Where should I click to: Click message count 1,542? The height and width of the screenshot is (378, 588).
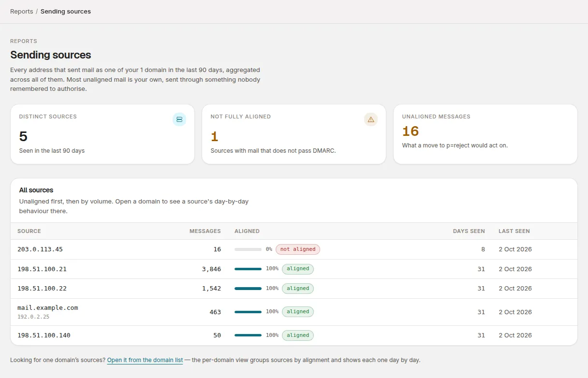(211, 289)
